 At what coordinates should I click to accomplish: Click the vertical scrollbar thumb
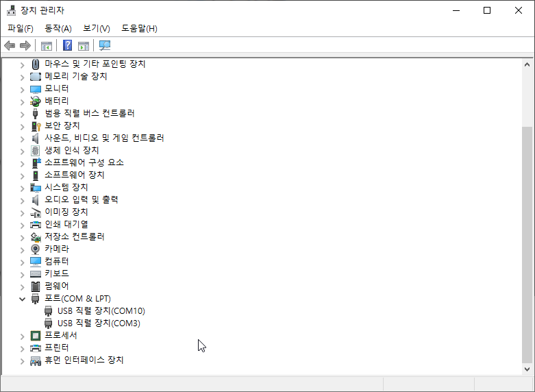tap(527, 245)
